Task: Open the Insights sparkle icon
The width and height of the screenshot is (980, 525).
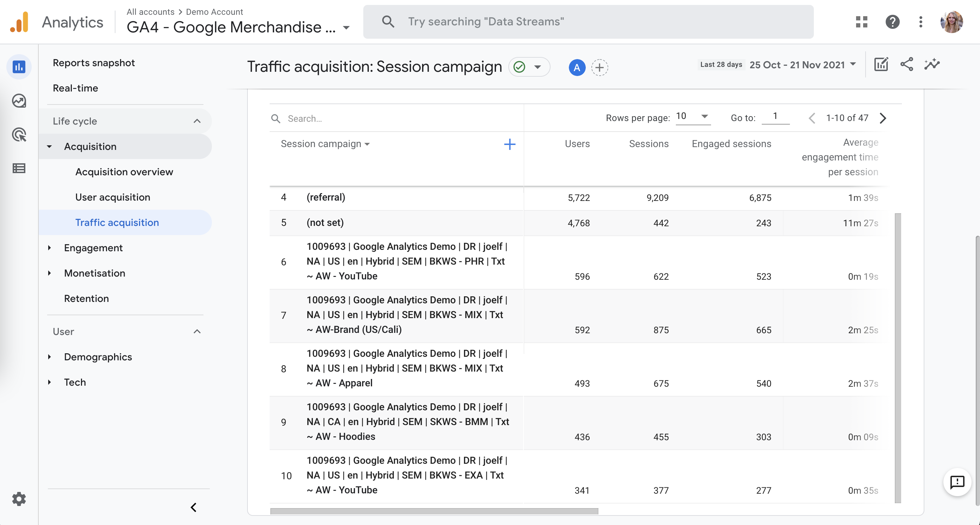Action: pyautogui.click(x=932, y=64)
